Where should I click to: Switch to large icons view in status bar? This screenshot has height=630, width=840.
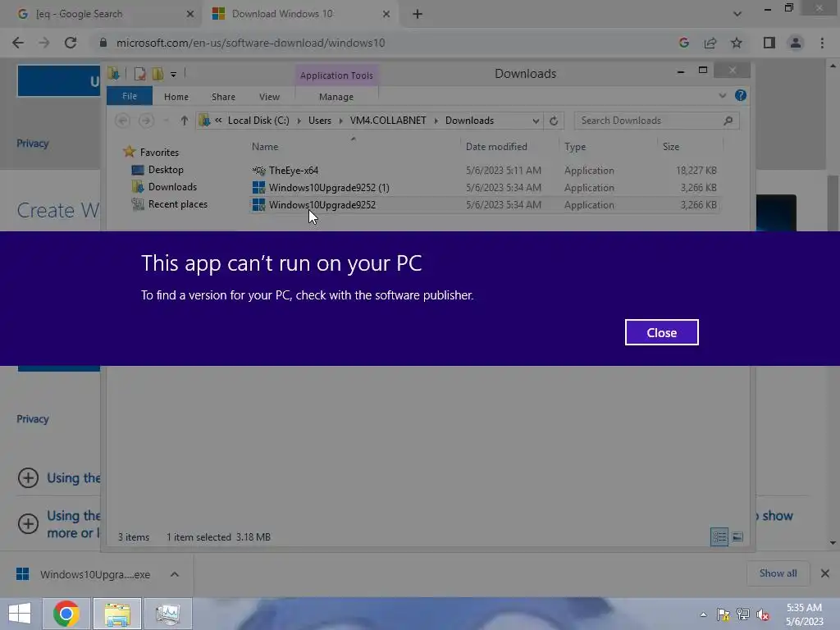[x=737, y=536]
